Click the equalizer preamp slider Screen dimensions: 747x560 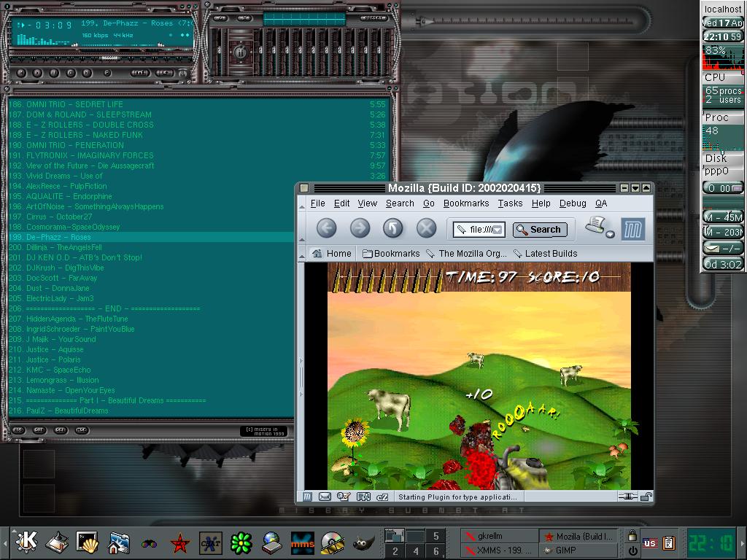click(219, 52)
